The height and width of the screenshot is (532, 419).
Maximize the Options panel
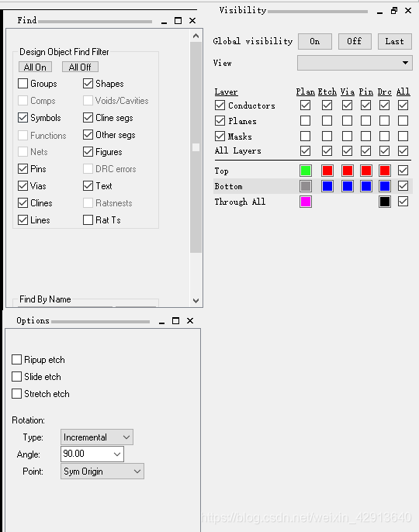coord(175,320)
